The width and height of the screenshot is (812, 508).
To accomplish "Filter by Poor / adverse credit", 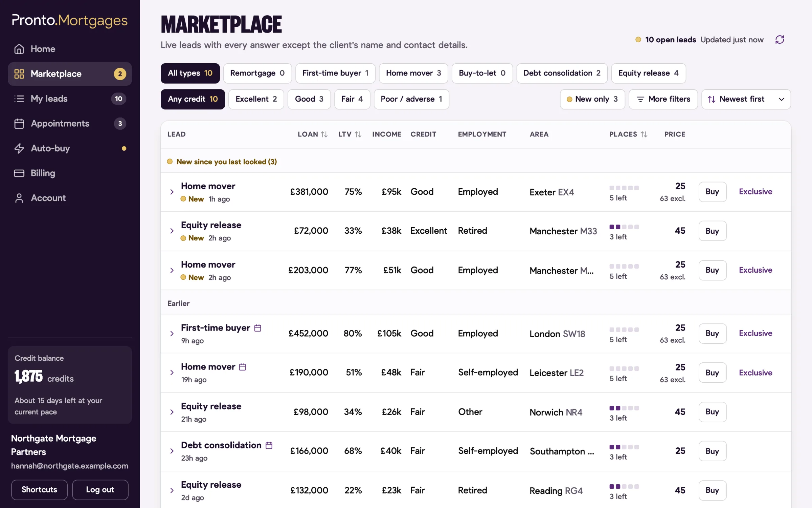I will tap(411, 99).
